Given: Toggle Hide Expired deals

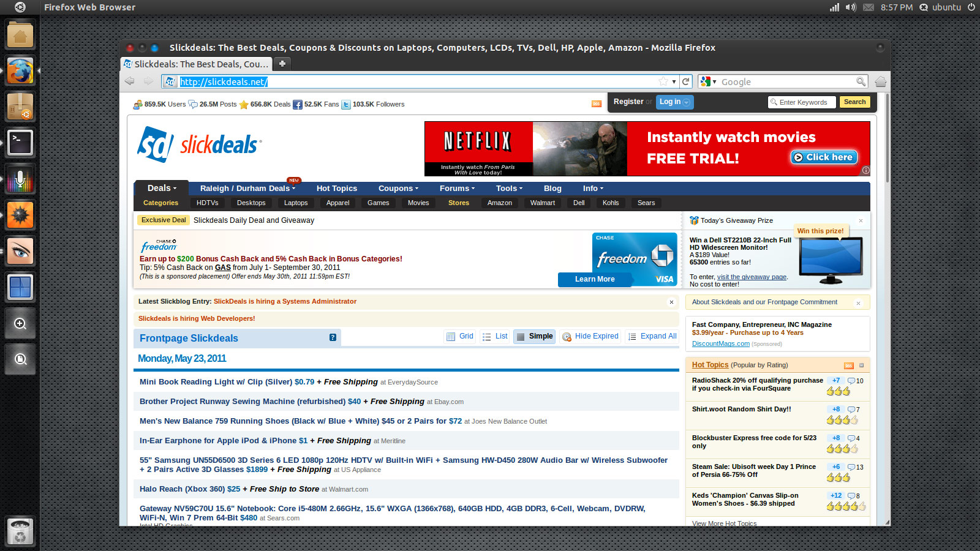Looking at the screenshot, I should 590,336.
